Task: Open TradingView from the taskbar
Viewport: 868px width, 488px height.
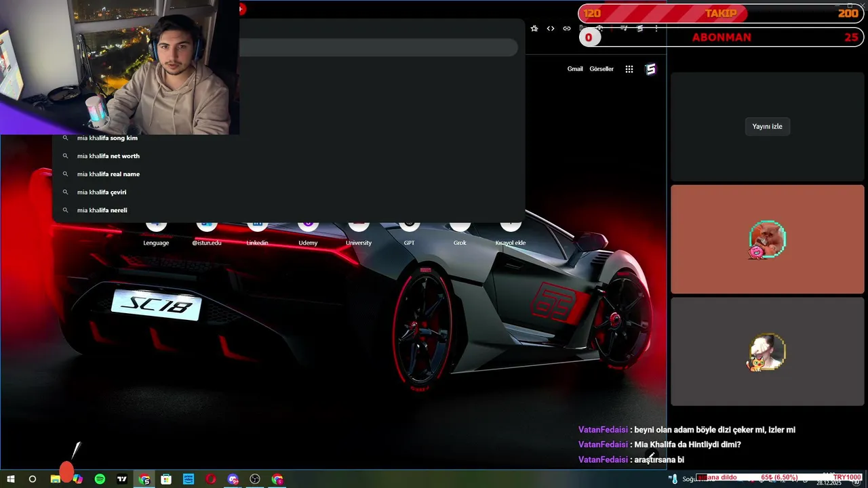Action: pos(122,479)
